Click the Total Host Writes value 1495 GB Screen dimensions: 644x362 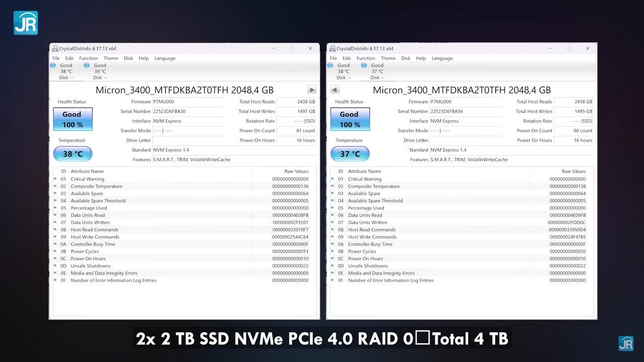[x=574, y=112]
